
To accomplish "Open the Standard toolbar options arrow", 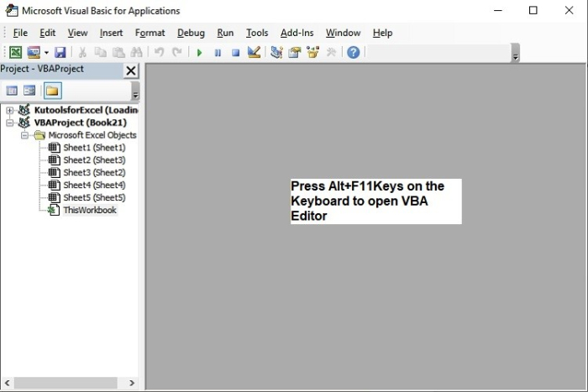I will point(516,53).
